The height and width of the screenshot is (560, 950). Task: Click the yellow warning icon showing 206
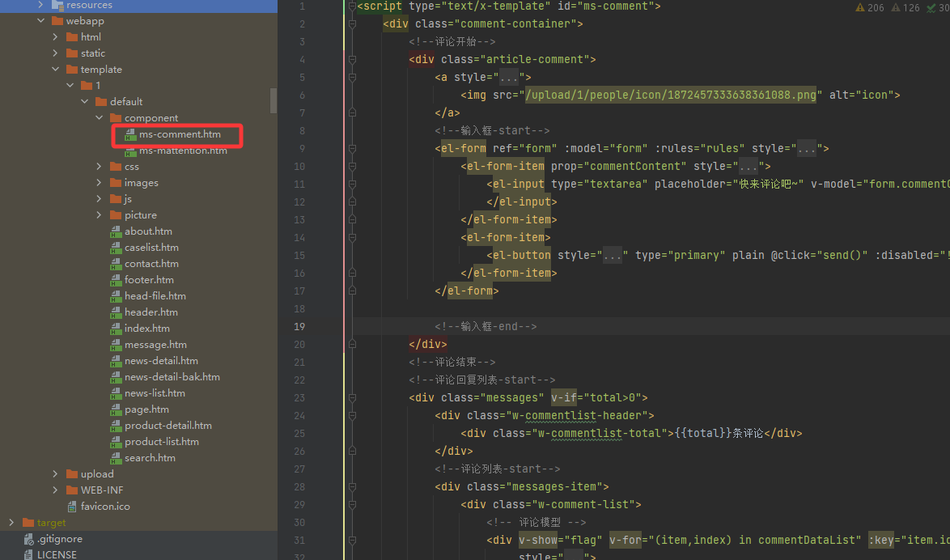[860, 7]
